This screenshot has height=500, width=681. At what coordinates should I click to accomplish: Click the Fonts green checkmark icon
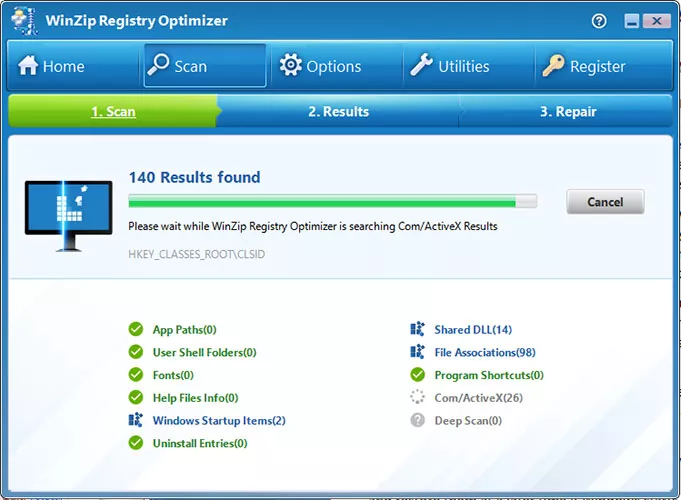point(136,374)
